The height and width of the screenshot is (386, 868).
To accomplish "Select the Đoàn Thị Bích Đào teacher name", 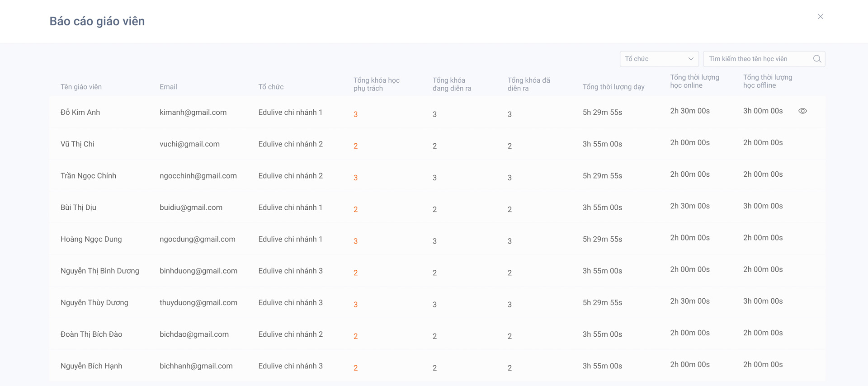I will pos(91,334).
